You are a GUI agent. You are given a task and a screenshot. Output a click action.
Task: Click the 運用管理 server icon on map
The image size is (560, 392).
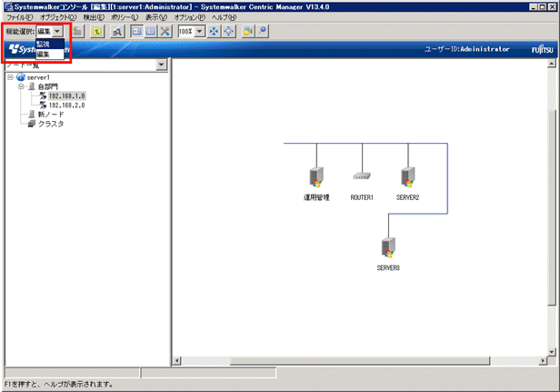tap(316, 177)
